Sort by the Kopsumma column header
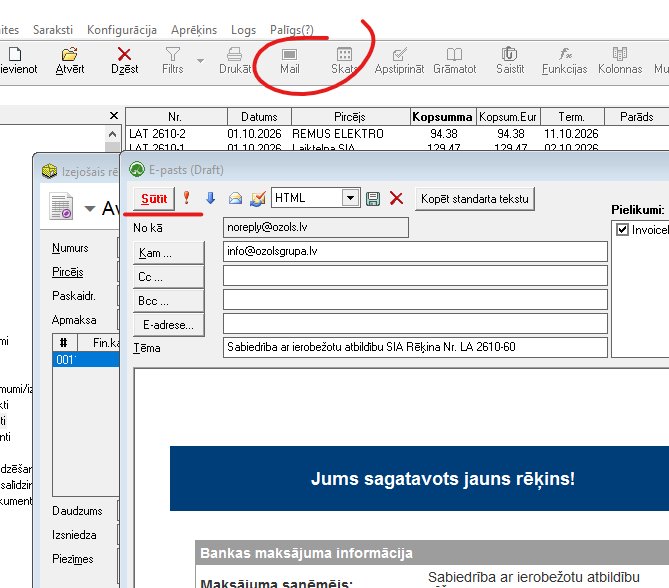The image size is (669, 588). 442,117
